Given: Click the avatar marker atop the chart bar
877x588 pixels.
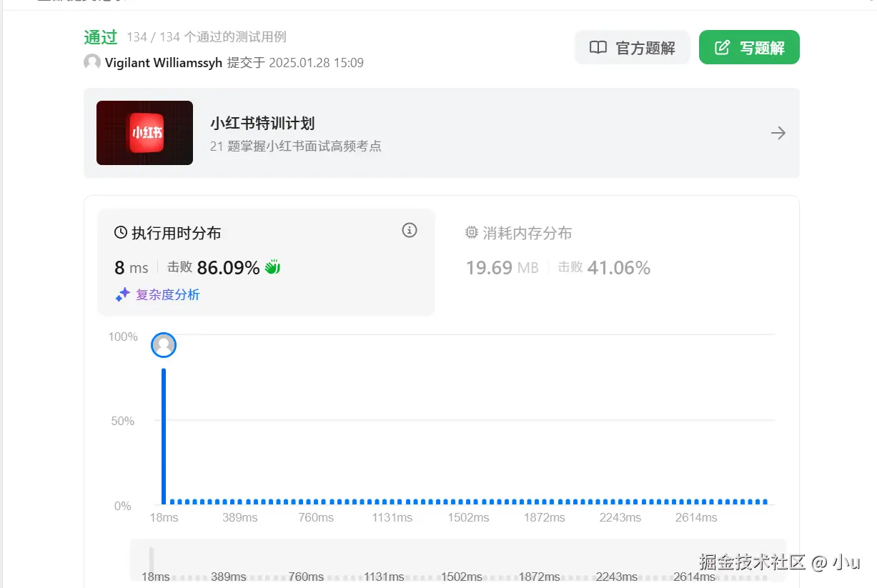Looking at the screenshot, I should (x=164, y=345).
